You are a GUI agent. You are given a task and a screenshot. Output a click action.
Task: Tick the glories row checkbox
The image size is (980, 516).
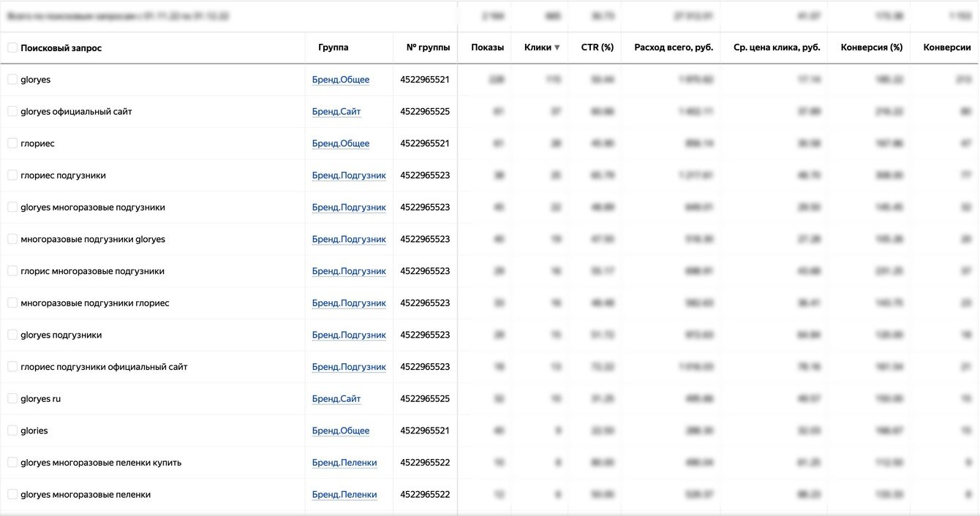pos(12,430)
